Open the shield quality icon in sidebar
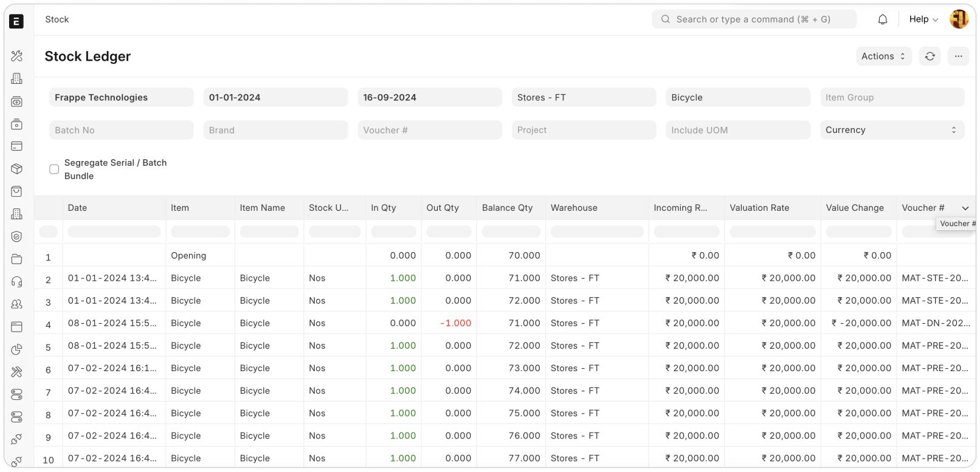This screenshot has height=472, width=980. tap(17, 237)
